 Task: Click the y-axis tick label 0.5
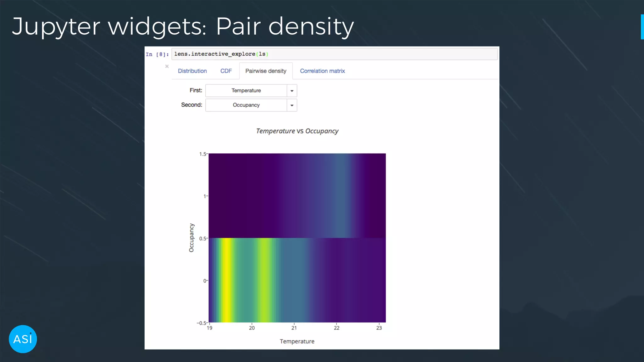pyautogui.click(x=203, y=239)
